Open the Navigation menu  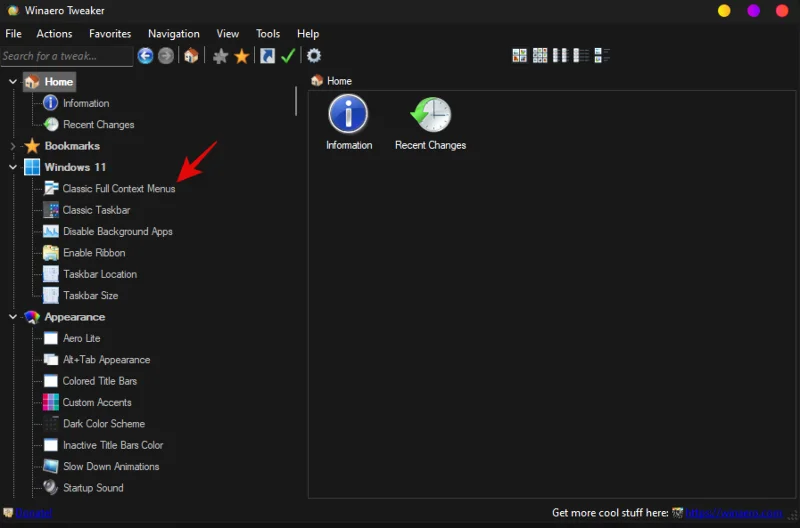[x=174, y=34]
